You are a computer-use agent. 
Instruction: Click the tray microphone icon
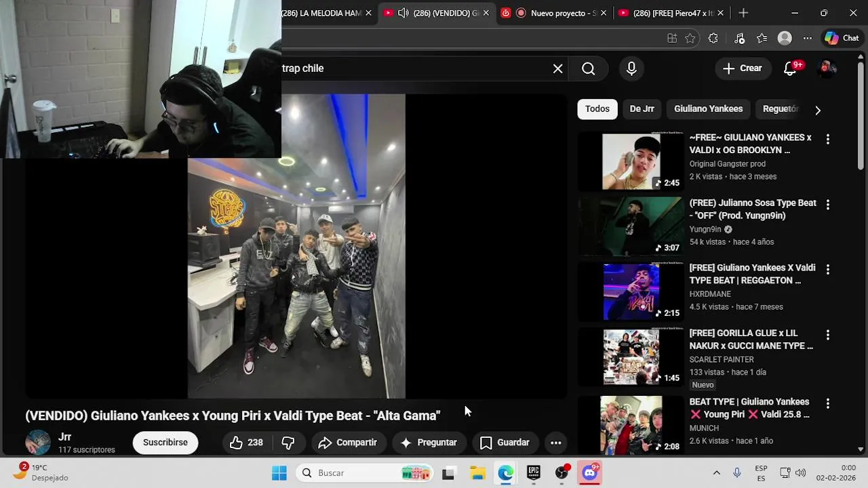[737, 473]
